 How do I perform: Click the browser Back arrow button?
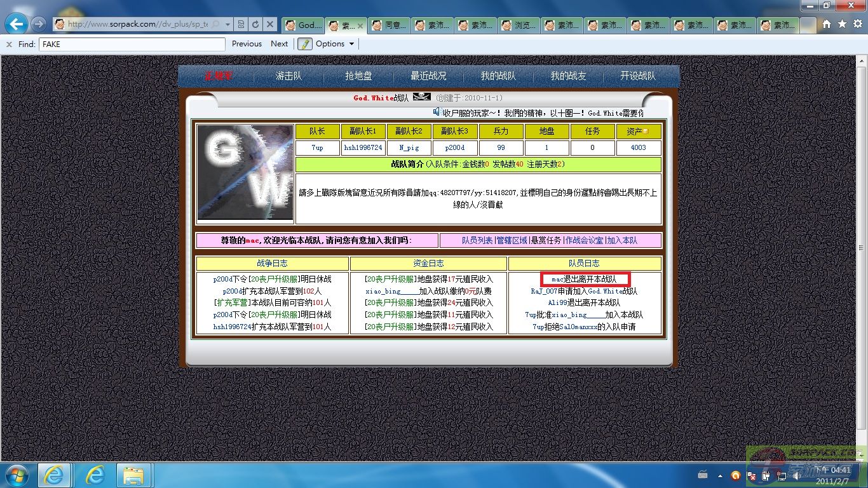click(16, 24)
